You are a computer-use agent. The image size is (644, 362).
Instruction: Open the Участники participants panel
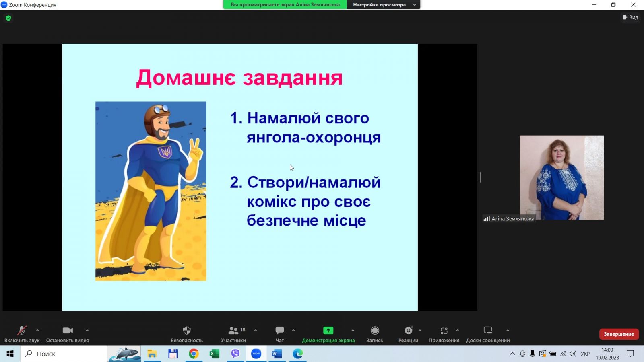pos(233,334)
